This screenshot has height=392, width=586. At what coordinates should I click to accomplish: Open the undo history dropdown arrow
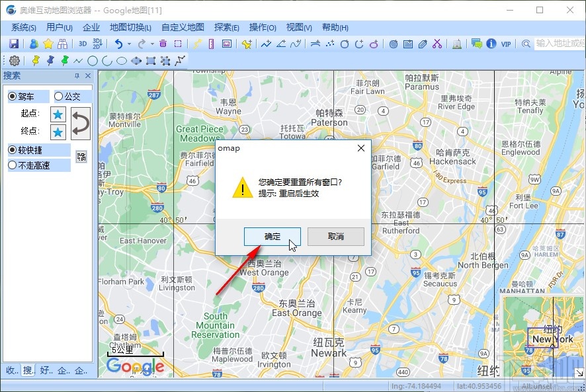128,44
